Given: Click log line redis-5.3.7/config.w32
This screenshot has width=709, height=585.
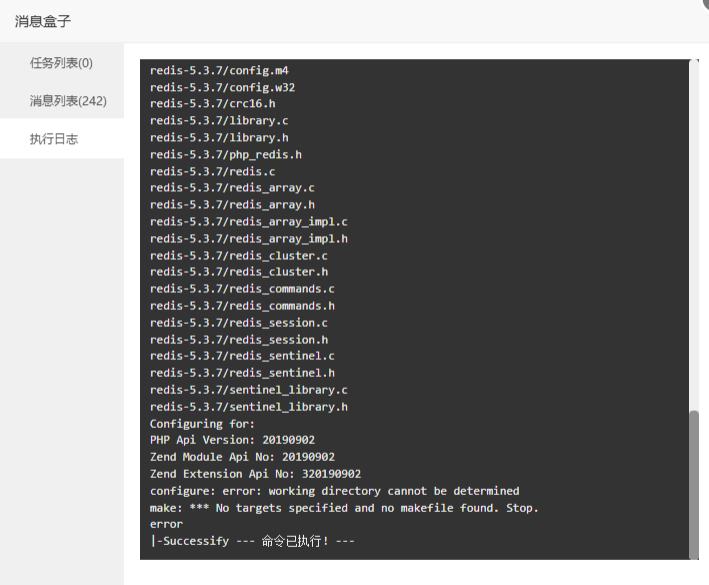Looking at the screenshot, I should (x=222, y=87).
